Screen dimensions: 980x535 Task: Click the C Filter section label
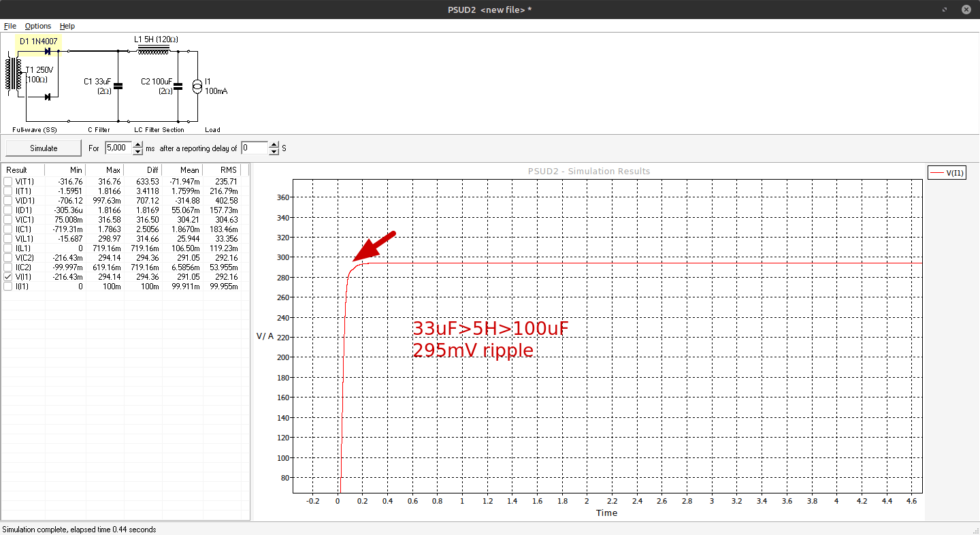coord(99,129)
